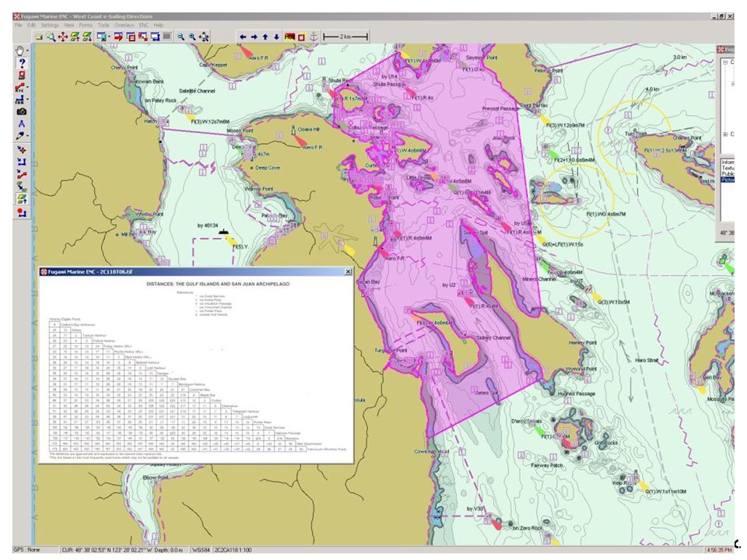Screen dimensions: 747x560
Task: Click the highlighted green chart stack icon
Action: tap(22, 199)
